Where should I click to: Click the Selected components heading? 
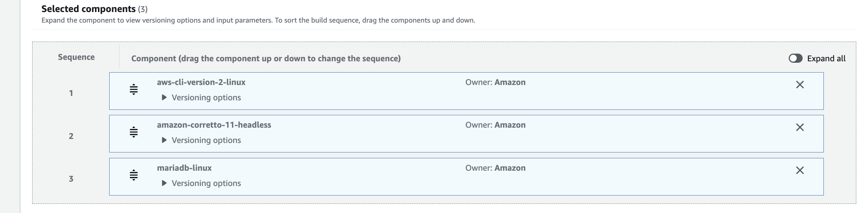[88, 9]
